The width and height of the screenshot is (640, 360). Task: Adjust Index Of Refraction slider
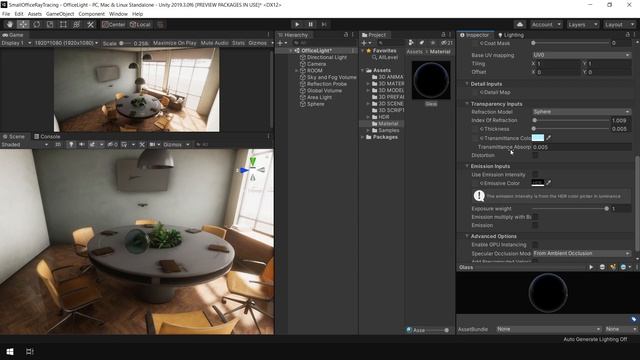pyautogui.click(x=571, y=120)
